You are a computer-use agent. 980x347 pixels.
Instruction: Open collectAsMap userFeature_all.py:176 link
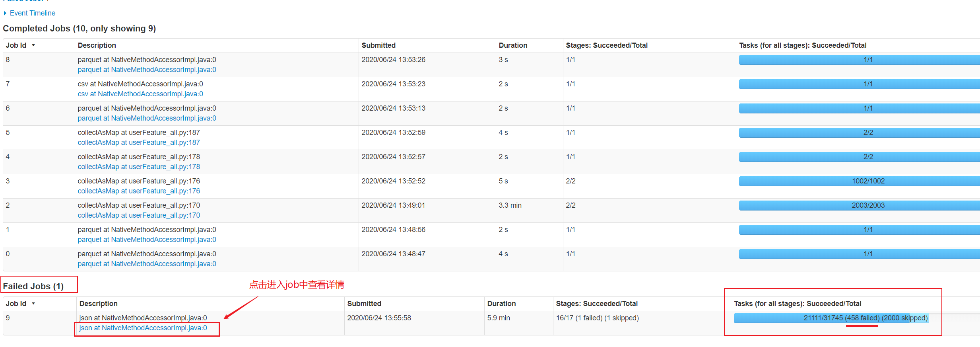click(x=139, y=191)
